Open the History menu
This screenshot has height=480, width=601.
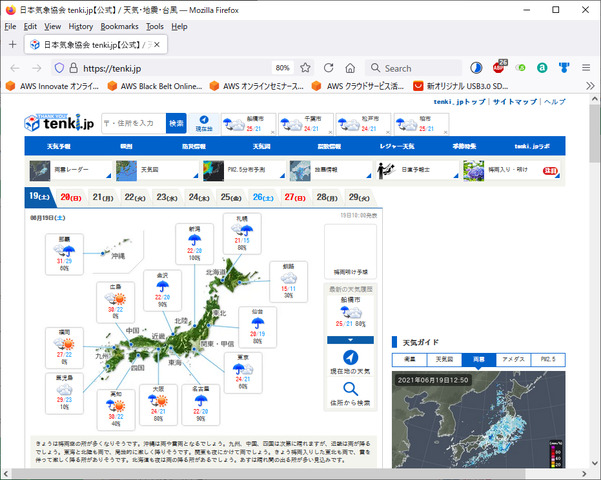81,26
